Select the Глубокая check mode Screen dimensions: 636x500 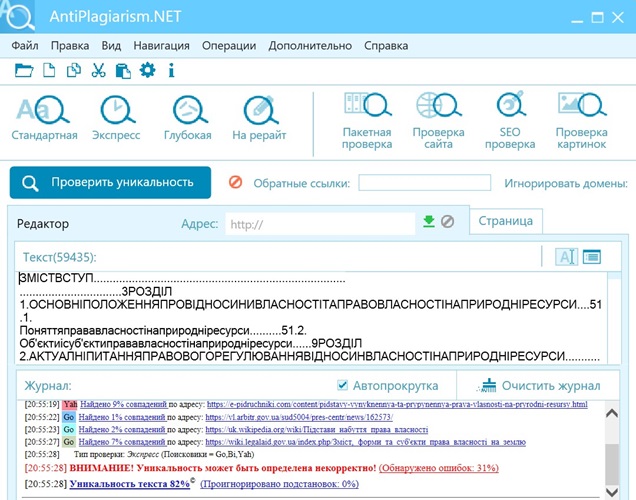188,118
